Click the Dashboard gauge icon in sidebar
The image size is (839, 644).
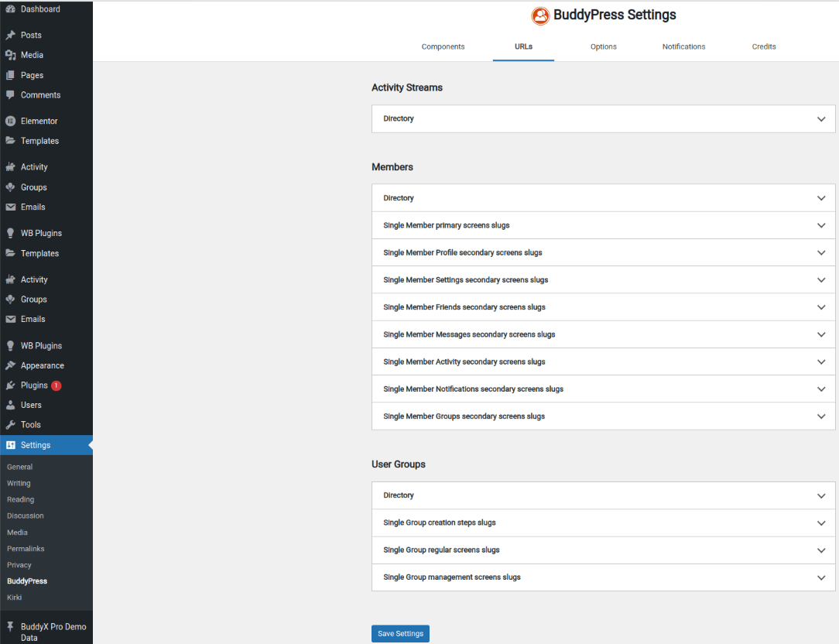(x=10, y=9)
